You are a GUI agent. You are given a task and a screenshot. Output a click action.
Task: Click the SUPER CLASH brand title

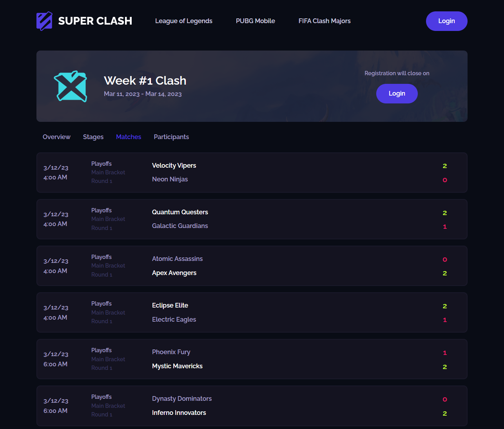[95, 21]
